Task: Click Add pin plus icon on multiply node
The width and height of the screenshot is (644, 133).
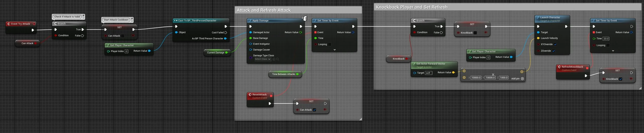Action: (x=522, y=79)
